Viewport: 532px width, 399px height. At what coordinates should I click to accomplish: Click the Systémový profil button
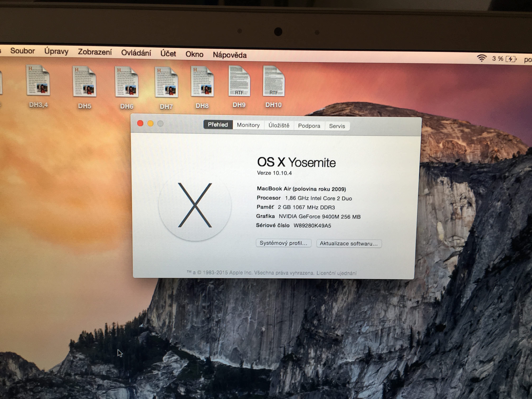283,243
